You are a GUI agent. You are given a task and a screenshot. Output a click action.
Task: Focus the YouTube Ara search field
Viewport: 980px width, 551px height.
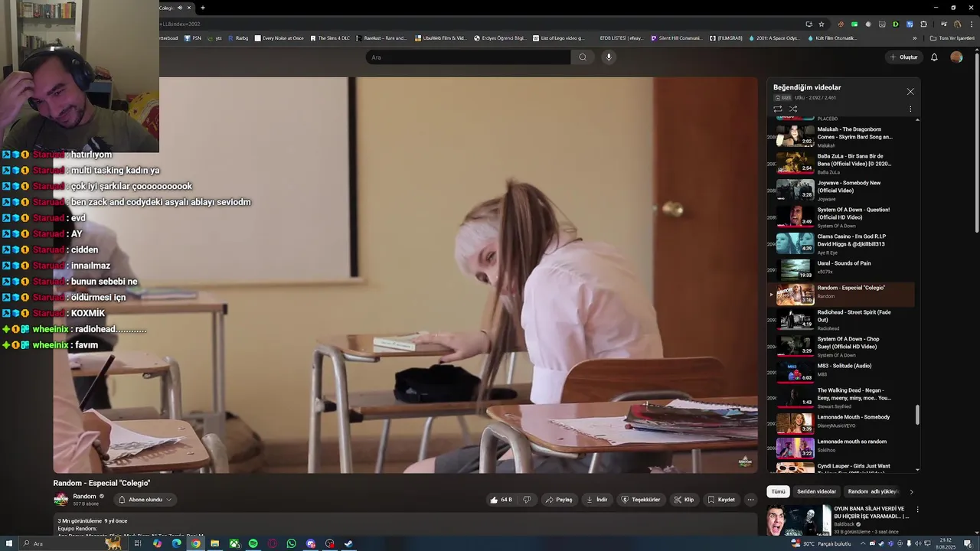click(x=468, y=57)
